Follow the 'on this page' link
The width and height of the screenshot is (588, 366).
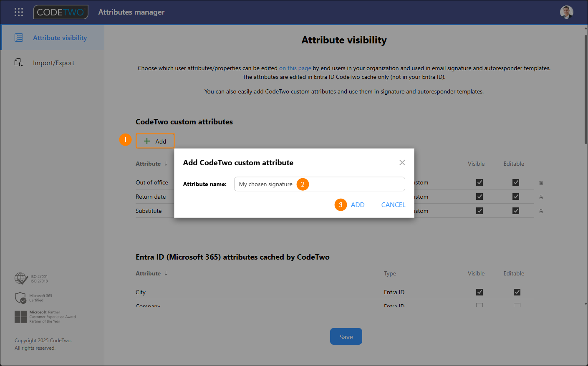point(295,68)
